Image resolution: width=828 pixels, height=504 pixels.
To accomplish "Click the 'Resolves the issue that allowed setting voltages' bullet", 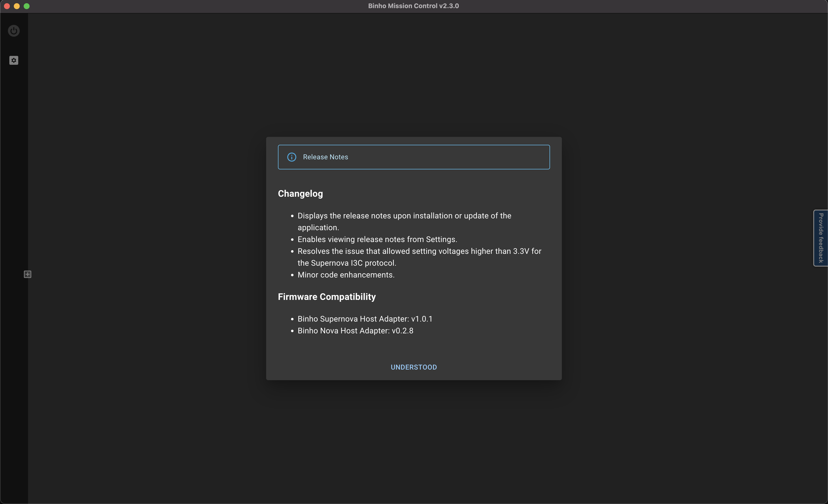I will click(419, 257).
